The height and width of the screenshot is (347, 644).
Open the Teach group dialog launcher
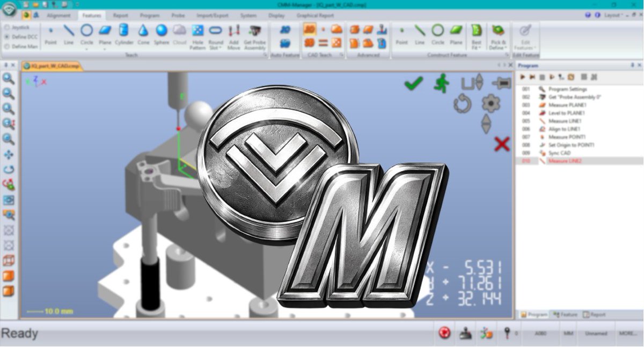coord(265,55)
